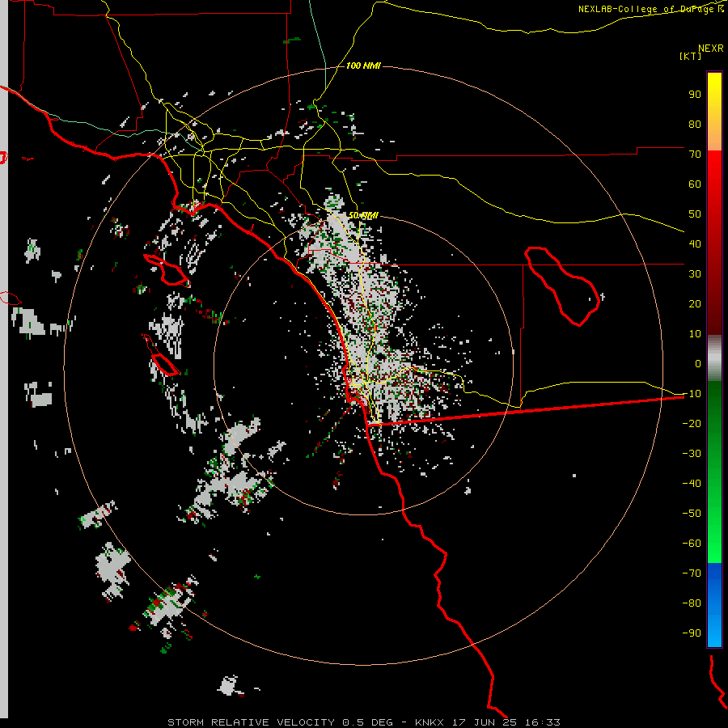
Task: Pick the gray zero-velocity segment of the color bar
Action: click(x=714, y=358)
